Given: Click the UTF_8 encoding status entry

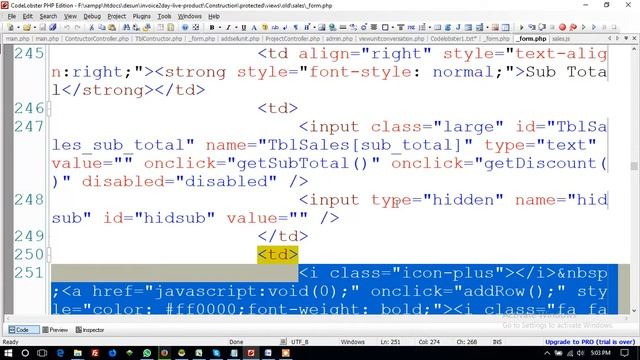Looking at the screenshot, I should (300, 342).
